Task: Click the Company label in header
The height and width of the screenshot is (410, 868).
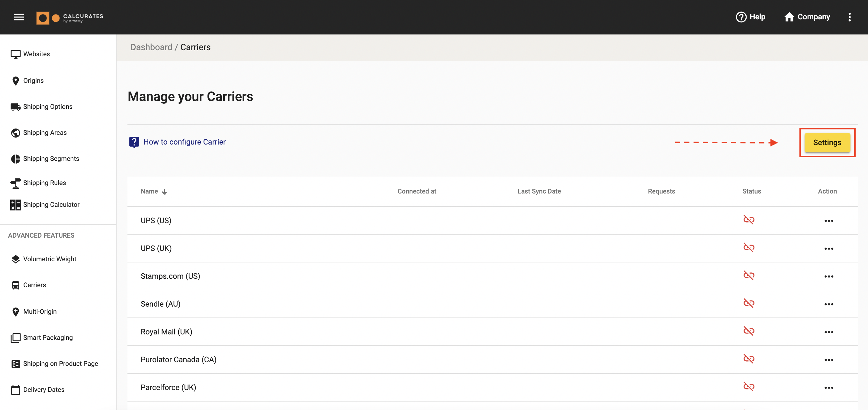Action: tap(813, 17)
